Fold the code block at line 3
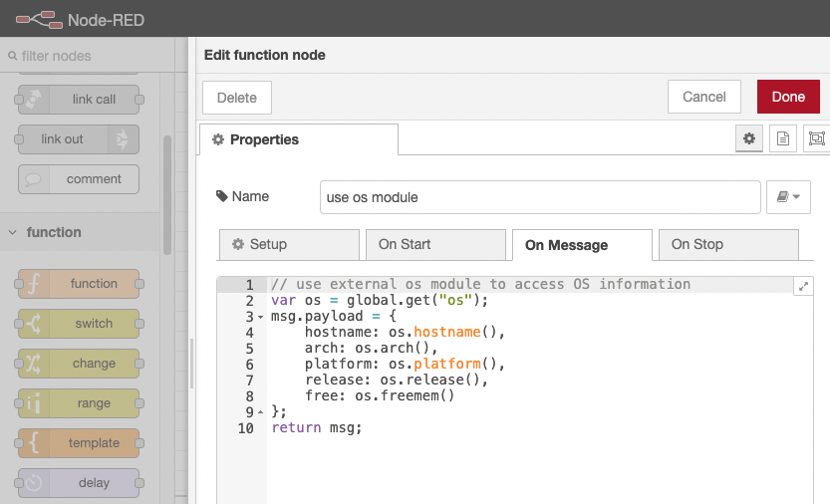 pyautogui.click(x=260, y=317)
